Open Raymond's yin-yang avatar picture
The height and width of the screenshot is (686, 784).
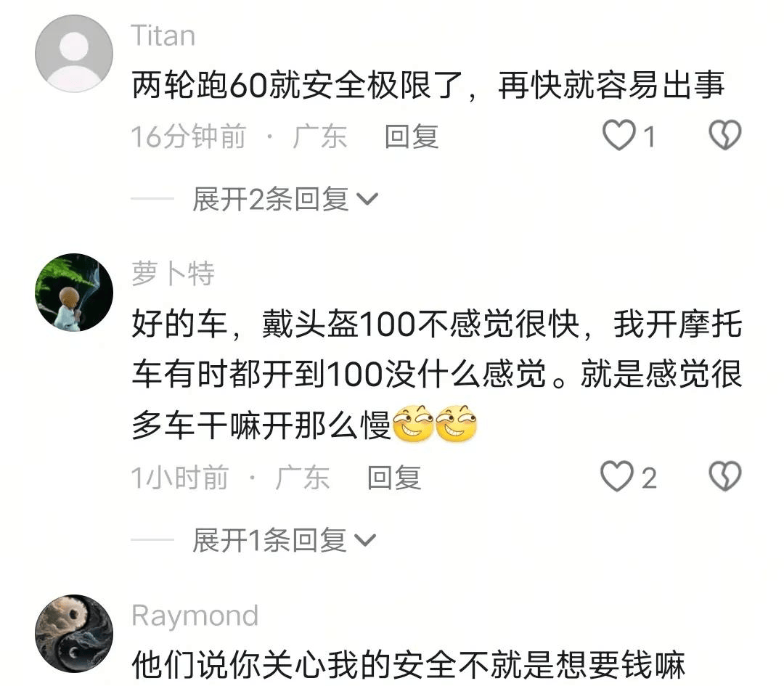pos(74,634)
